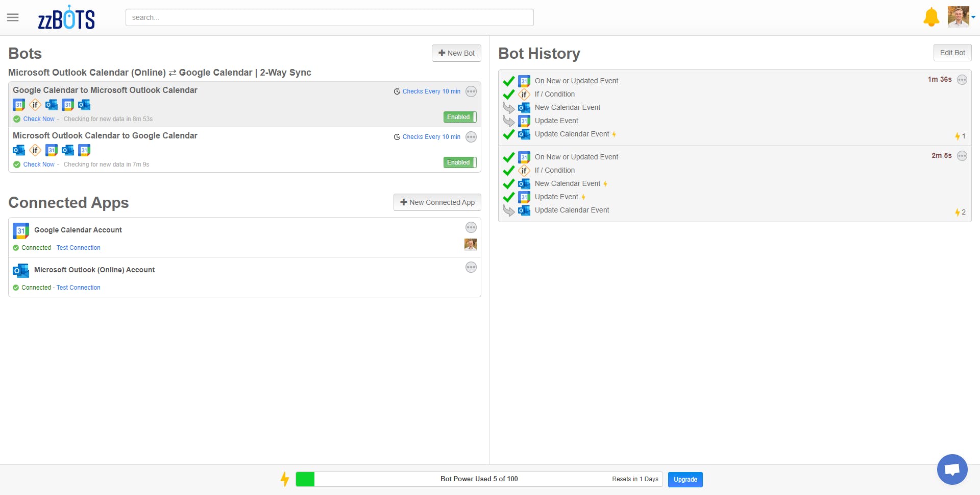Click the Resets in 1 Days text
980x495 pixels.
pos(635,479)
